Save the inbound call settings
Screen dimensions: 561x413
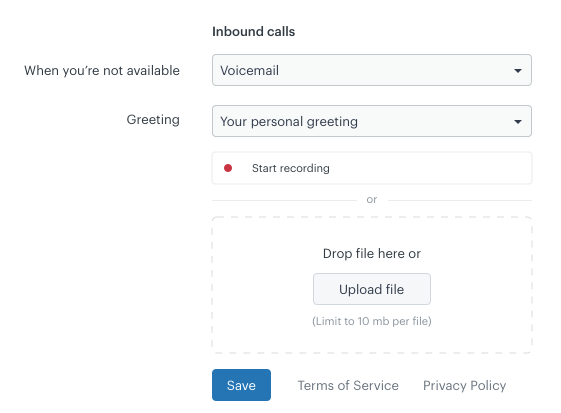(x=241, y=385)
